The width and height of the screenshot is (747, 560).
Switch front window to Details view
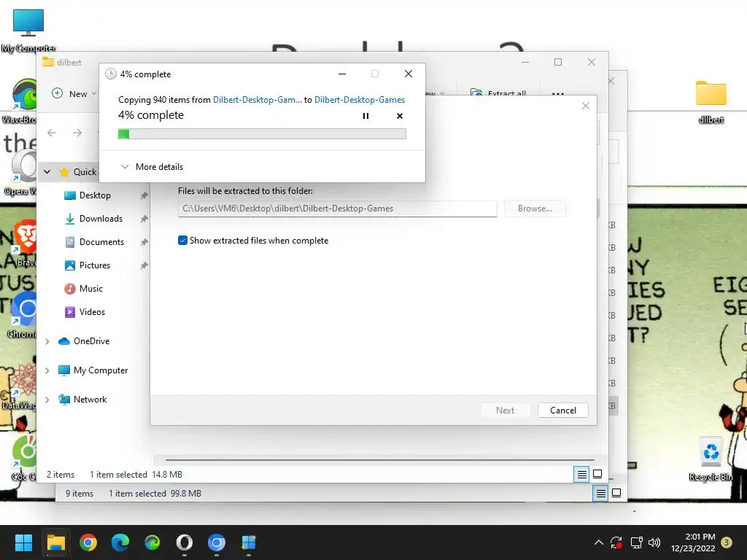tap(581, 474)
